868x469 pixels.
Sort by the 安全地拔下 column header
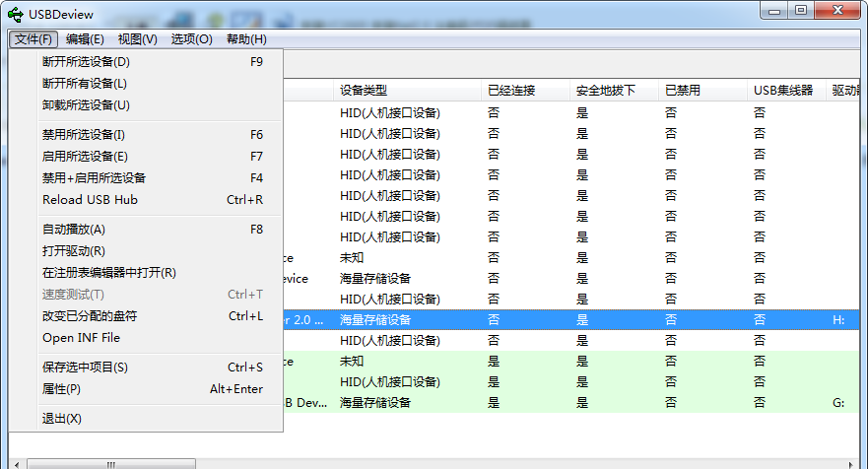coord(614,91)
